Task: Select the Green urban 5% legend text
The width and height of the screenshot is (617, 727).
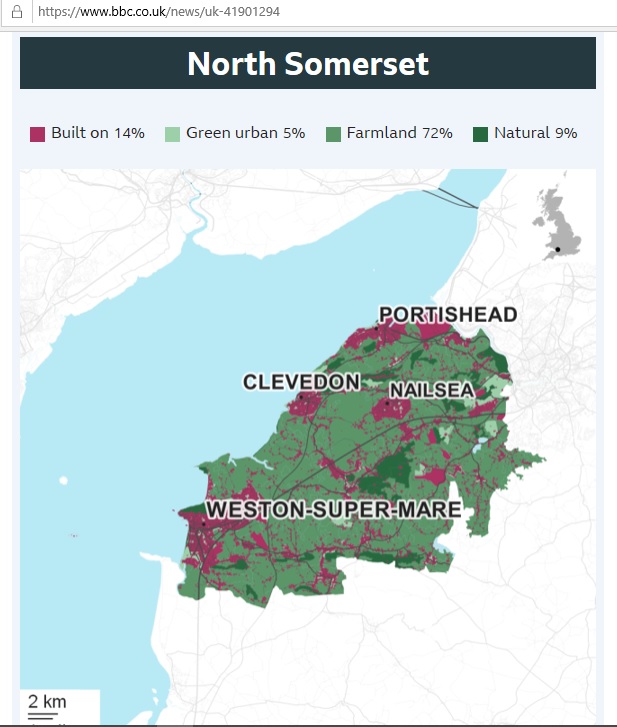Action: coord(245,133)
